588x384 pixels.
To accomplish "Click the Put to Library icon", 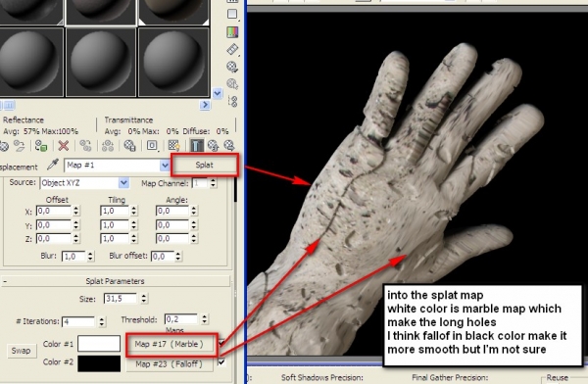I will tap(129, 146).
